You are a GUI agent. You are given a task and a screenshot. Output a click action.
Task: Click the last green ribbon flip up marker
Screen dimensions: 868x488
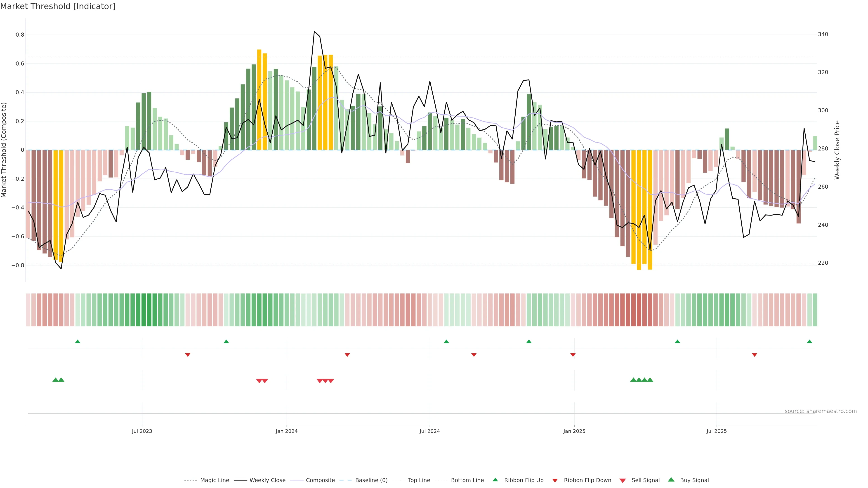click(x=809, y=342)
